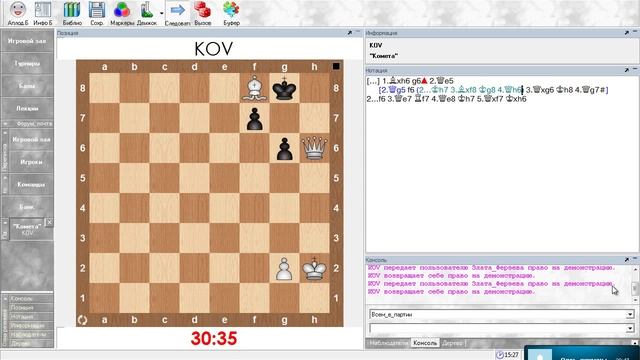Open the 'Всем_в_партии' recipient dropdown
Image resolution: width=640 pixels, height=360 pixels.
coord(630,315)
